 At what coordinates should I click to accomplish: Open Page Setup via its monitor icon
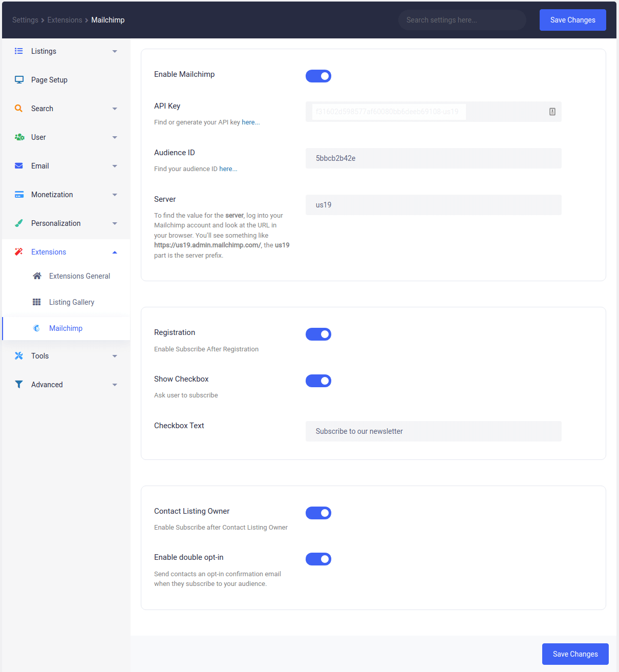pos(19,79)
